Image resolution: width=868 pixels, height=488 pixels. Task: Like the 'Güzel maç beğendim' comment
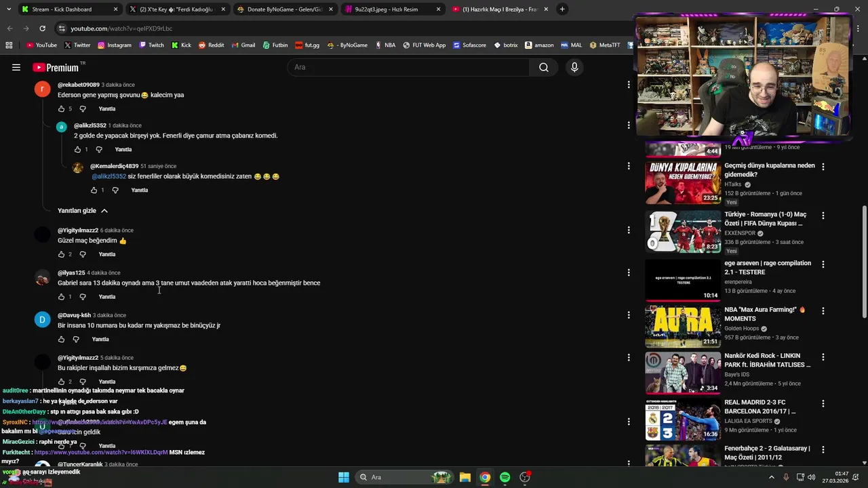62,254
